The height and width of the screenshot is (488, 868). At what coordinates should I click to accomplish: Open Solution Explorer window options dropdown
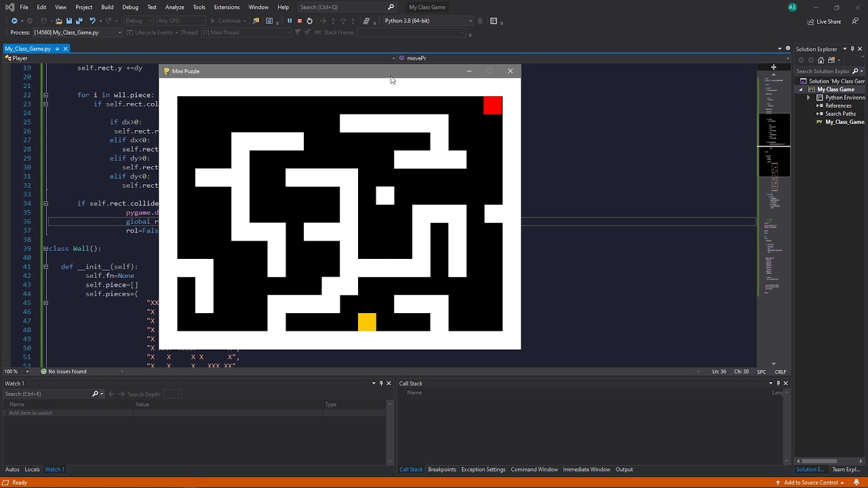click(x=844, y=49)
